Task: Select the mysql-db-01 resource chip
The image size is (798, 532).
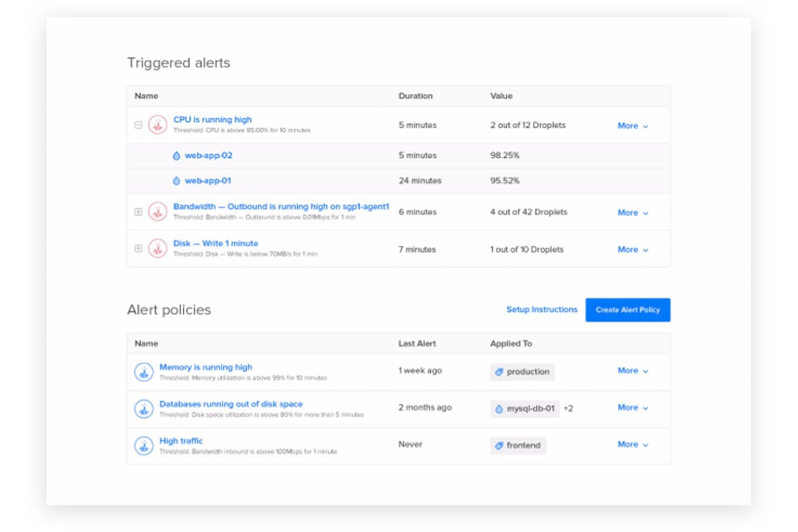Action: coord(525,409)
